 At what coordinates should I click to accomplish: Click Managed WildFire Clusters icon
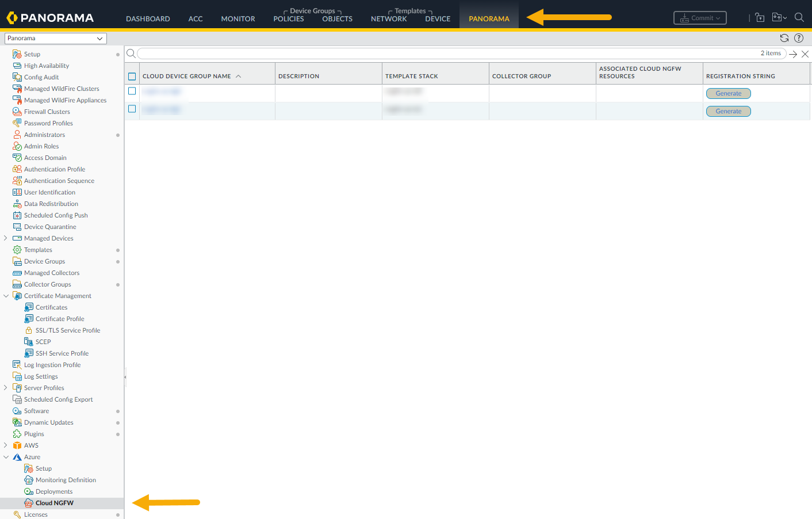[17, 89]
